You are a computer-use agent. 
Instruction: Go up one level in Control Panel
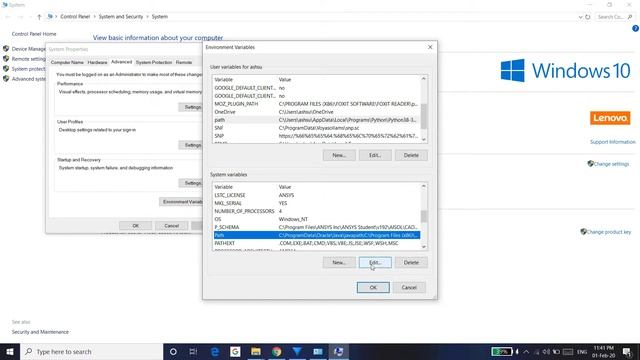39,17
